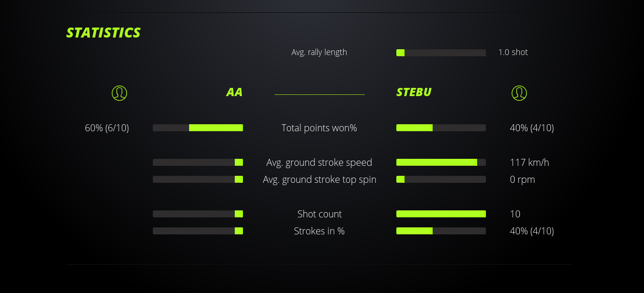Image resolution: width=644 pixels, height=293 pixels.
Task: Click the Total points won% label
Action: point(319,128)
